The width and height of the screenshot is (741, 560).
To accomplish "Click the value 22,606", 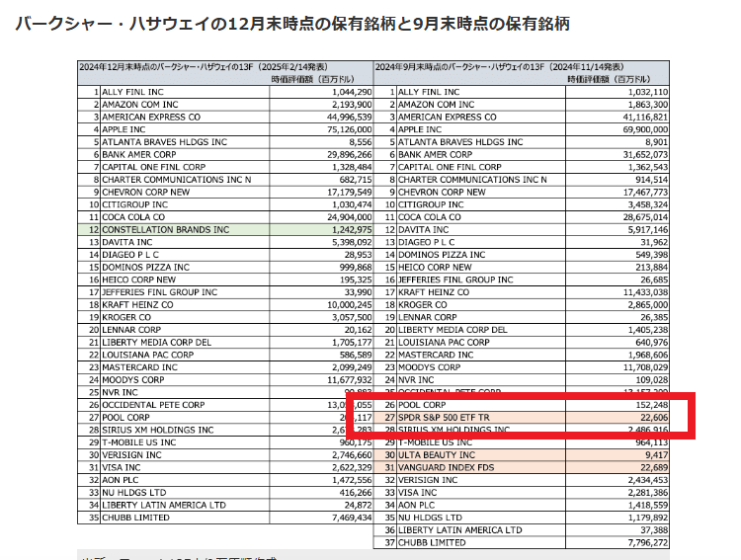I will 654,418.
